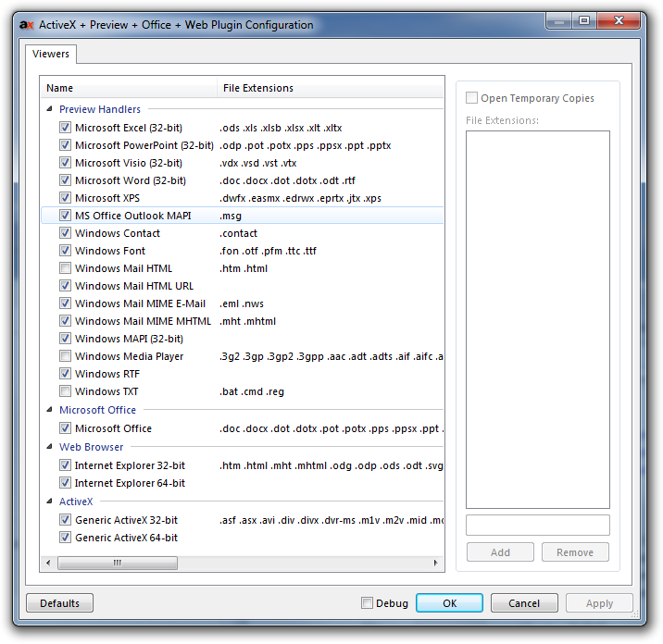663x644 pixels.
Task: Uncheck Windows MAPI (32-bit) checkbox
Action: tap(65, 339)
